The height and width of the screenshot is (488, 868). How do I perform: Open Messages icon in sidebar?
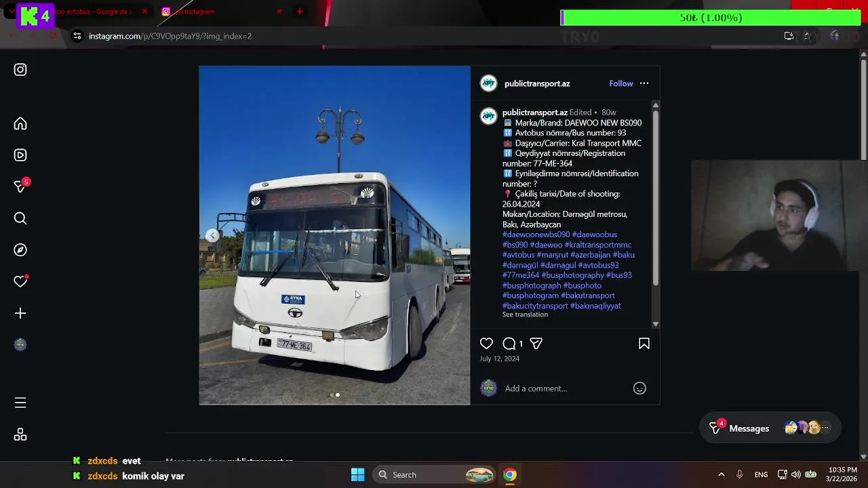click(20, 186)
